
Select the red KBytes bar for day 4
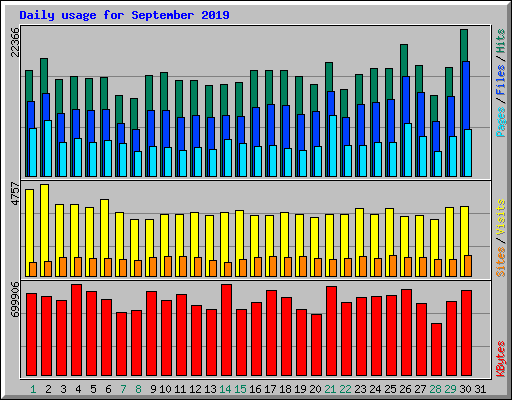[x=76, y=330]
